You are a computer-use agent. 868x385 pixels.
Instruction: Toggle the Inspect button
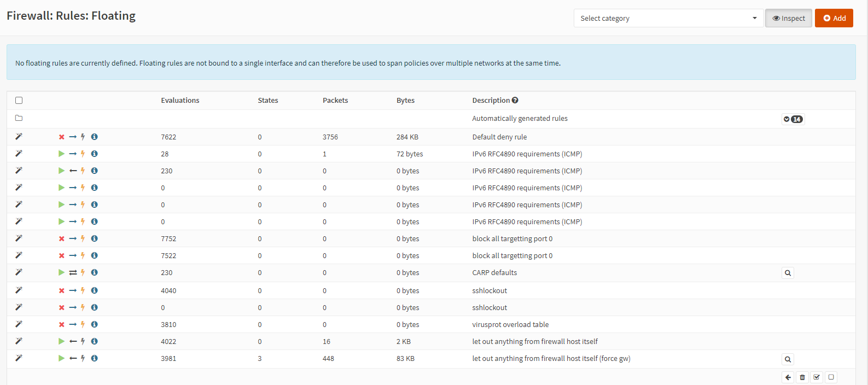(x=789, y=18)
